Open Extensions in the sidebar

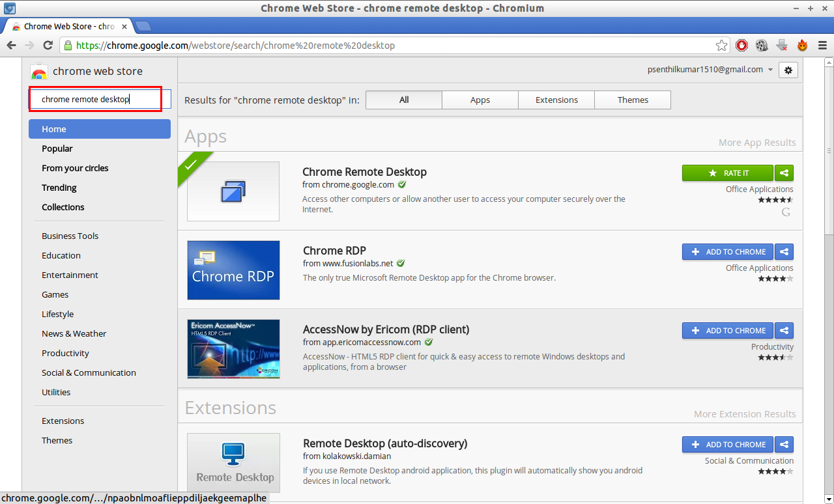coord(63,421)
